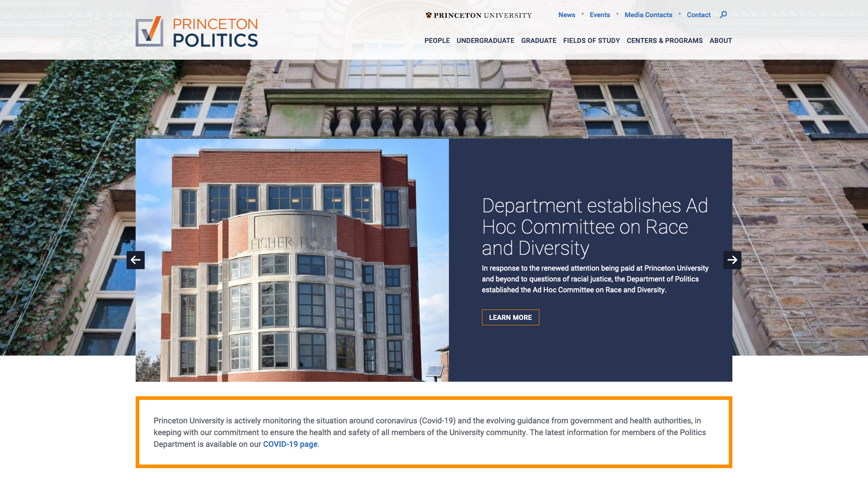Open the search magnifier icon
868x488 pixels.
(x=723, y=14)
